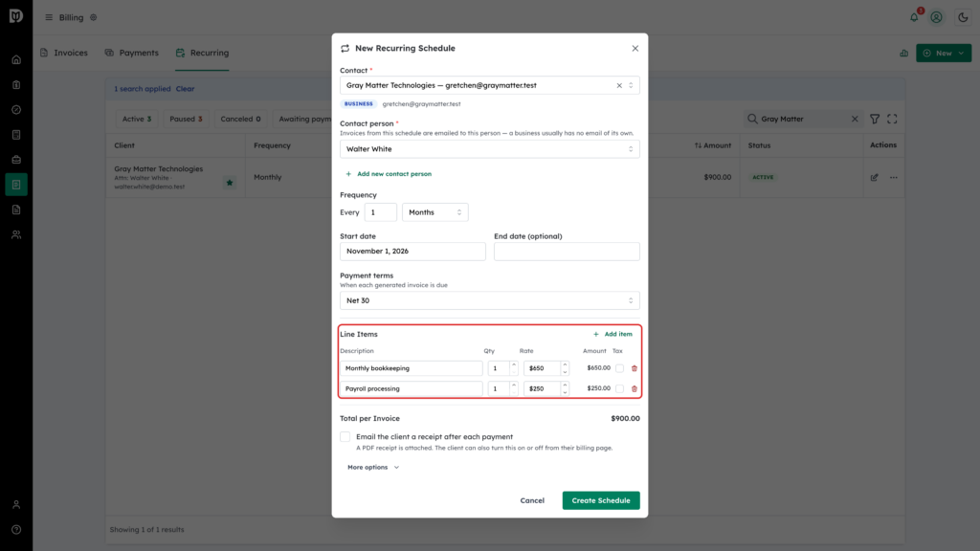This screenshot has width=980, height=551.
Task: Click the star icon in the Gray Matter row
Action: coord(230,183)
